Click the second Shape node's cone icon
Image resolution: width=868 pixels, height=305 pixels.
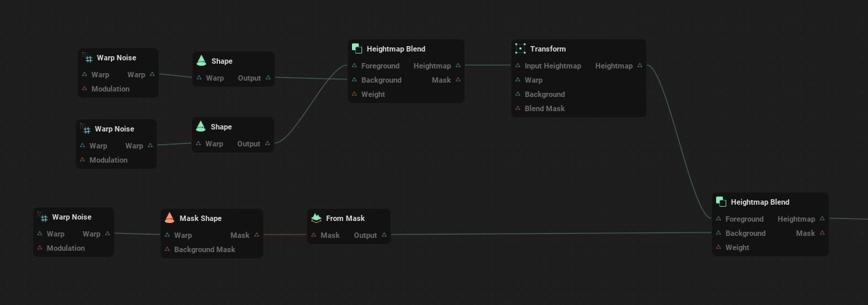click(x=201, y=127)
